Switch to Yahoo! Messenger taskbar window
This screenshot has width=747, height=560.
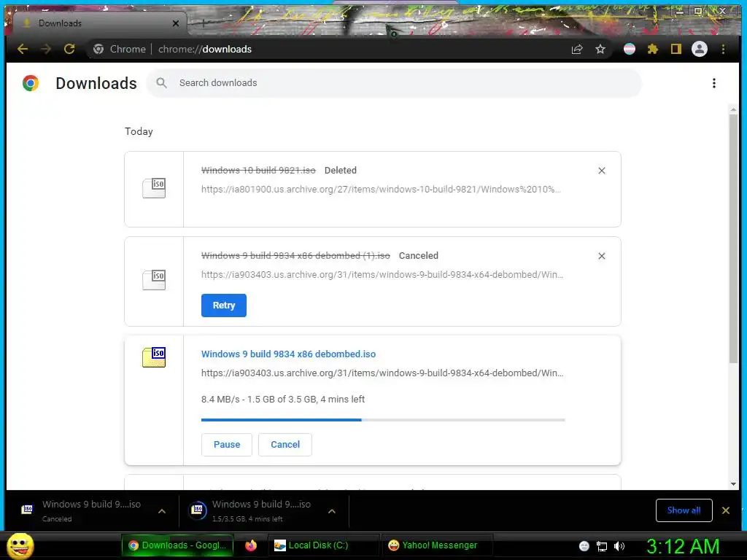(436, 545)
